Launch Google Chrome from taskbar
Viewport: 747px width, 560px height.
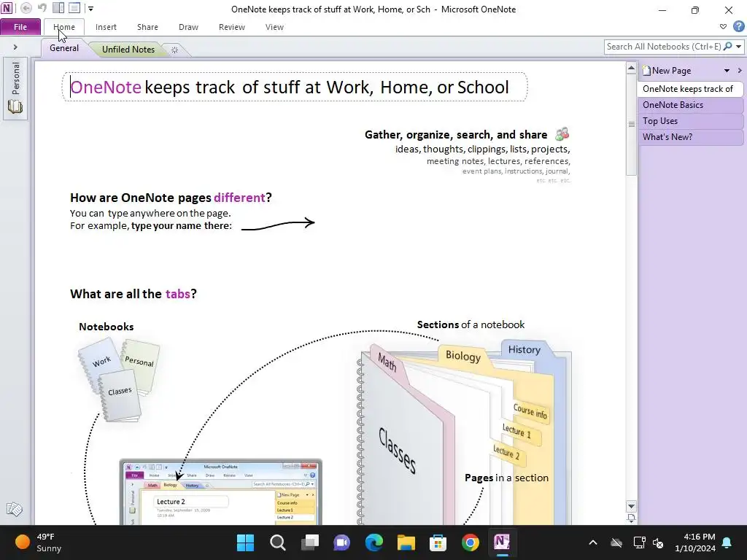[471, 542]
